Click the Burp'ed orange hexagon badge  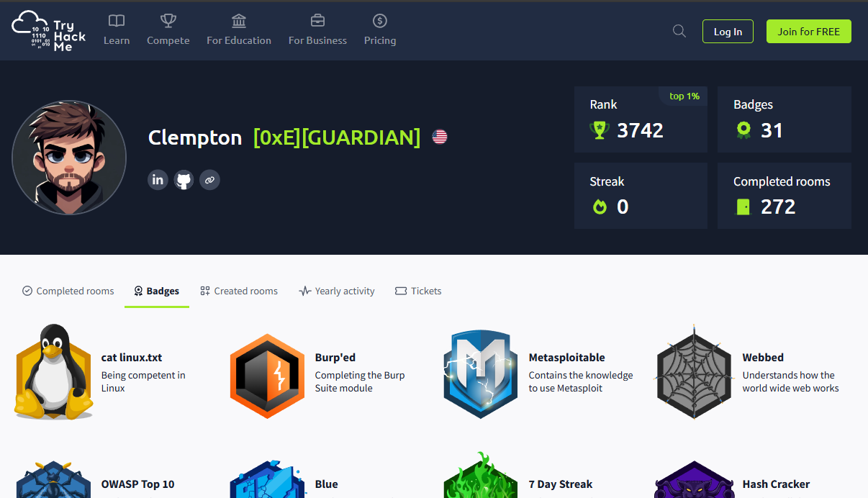[x=266, y=375]
